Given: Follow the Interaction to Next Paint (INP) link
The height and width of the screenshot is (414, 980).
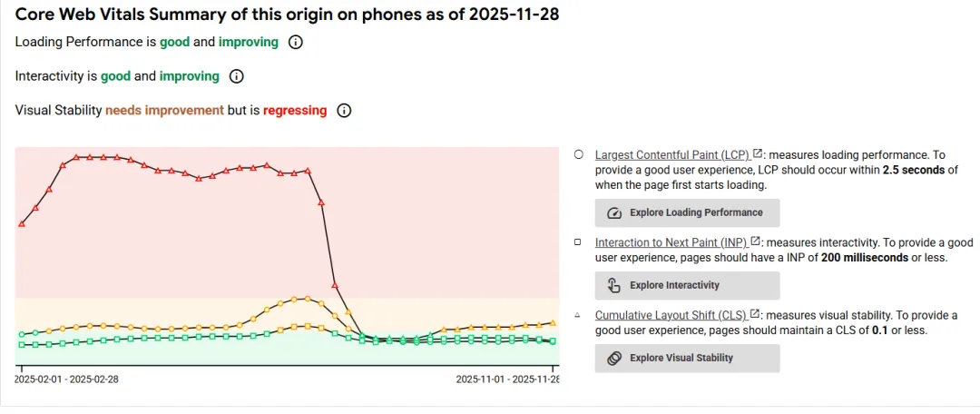Looking at the screenshot, I should (671, 242).
